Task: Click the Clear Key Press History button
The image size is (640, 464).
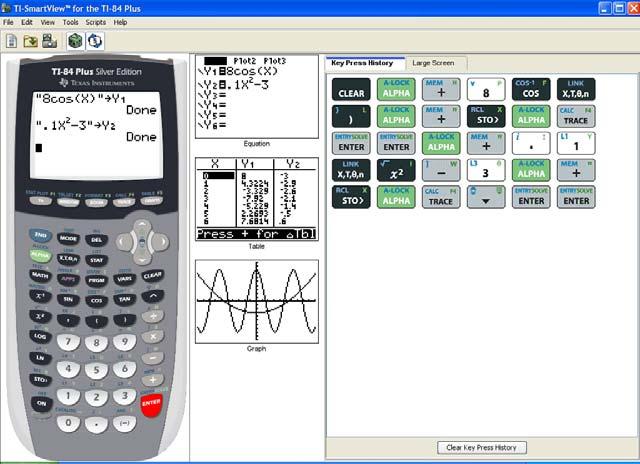Action: pyautogui.click(x=481, y=448)
